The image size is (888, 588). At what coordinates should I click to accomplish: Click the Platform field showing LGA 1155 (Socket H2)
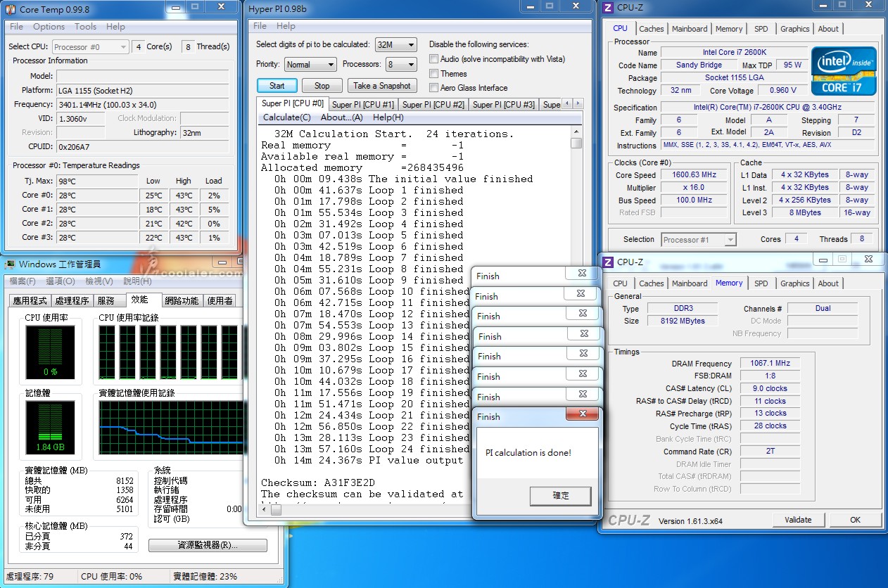(x=142, y=90)
